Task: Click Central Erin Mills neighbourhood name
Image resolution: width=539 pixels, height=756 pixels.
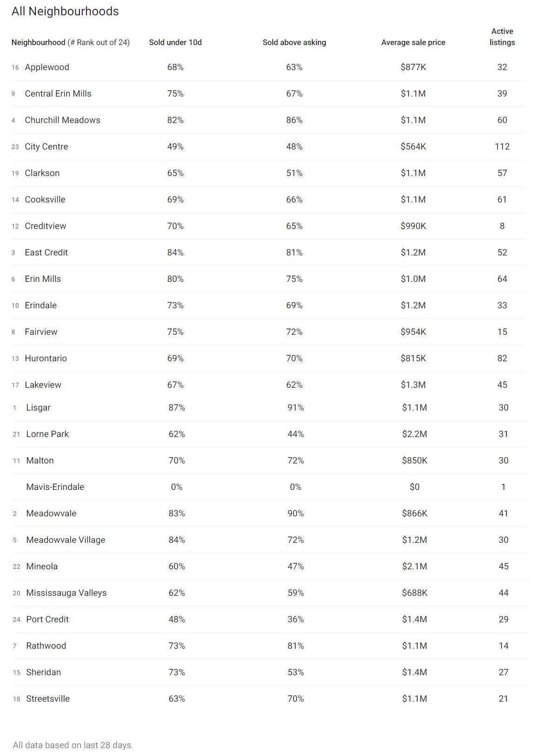Action: click(58, 94)
